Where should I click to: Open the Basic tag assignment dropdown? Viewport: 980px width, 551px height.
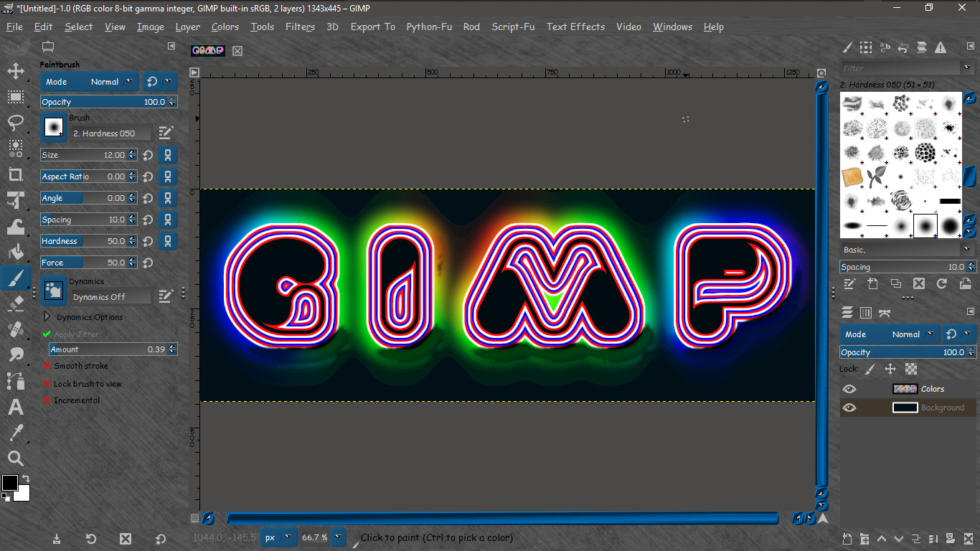point(966,249)
